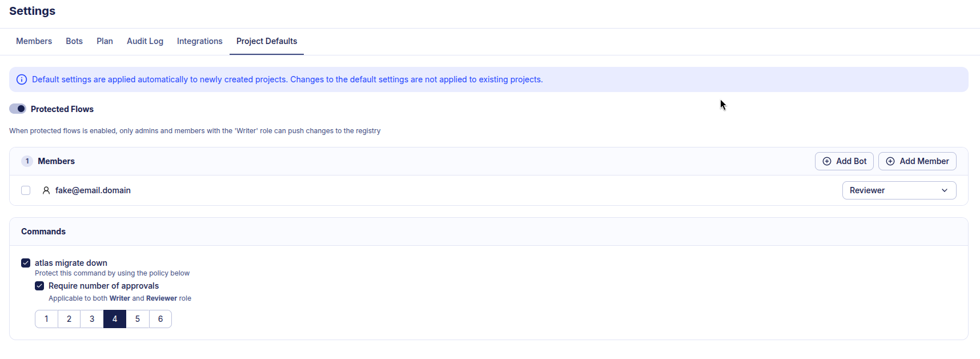Switch to the Members tab
This screenshot has width=980, height=359.
[34, 41]
